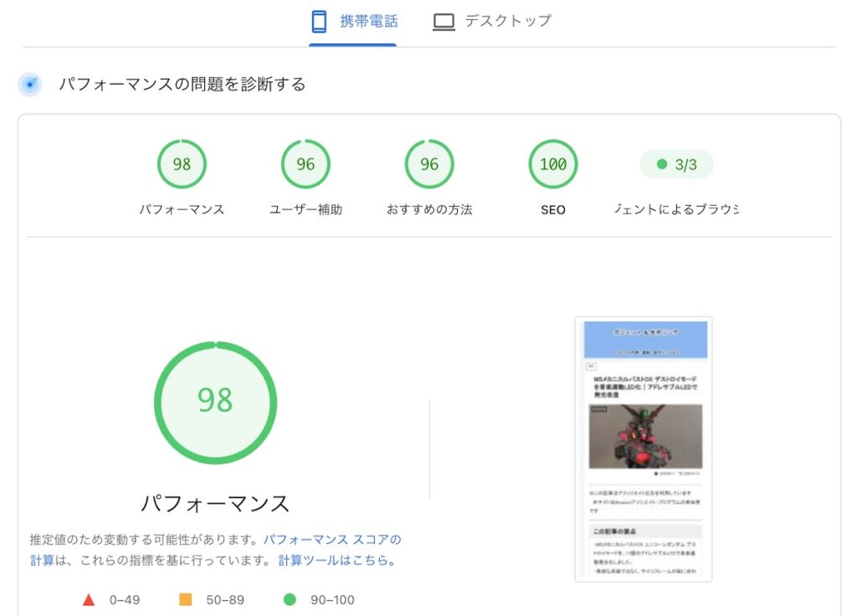Viewport: 857px width, 616px height.
Task: Click the 0–49 range text
Action: [x=125, y=600]
